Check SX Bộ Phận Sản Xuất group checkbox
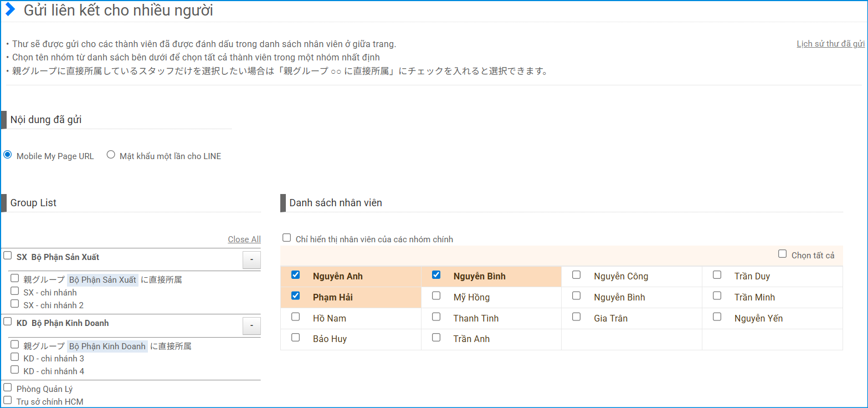Viewport: 868px width, 408px height. pyautogui.click(x=8, y=256)
